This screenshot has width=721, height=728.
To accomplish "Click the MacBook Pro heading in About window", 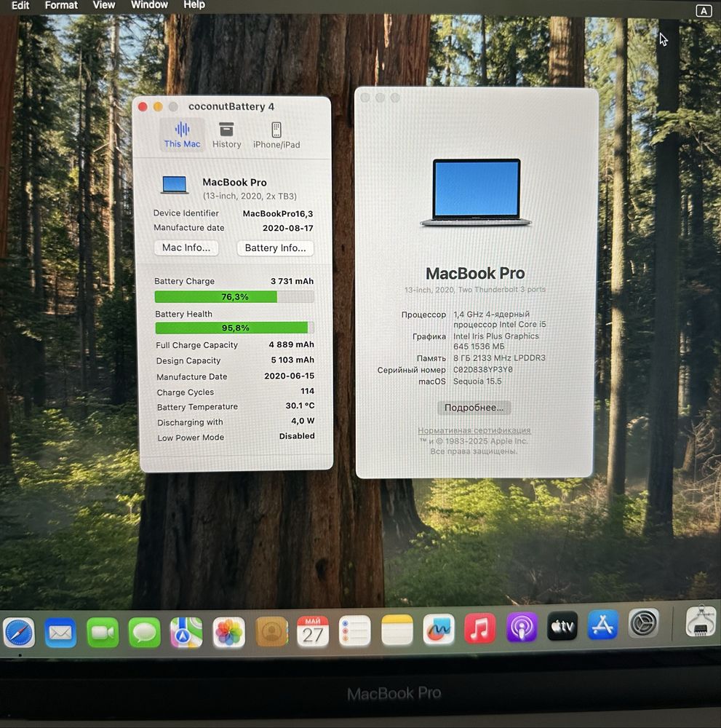I will [475, 274].
